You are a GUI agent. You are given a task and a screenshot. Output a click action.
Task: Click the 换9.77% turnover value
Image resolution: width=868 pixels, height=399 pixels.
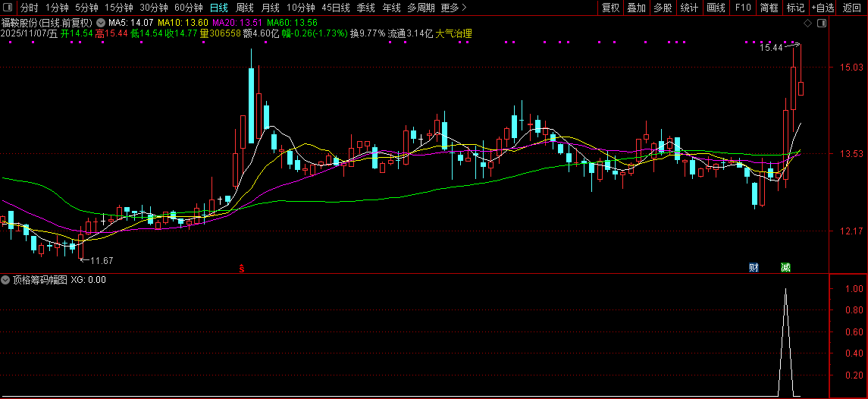pyautogui.click(x=368, y=34)
